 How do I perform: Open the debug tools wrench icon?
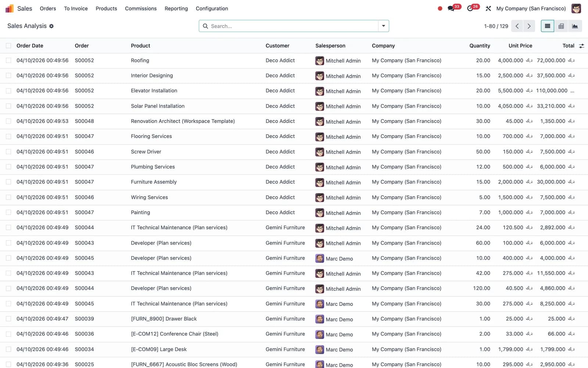click(488, 8)
